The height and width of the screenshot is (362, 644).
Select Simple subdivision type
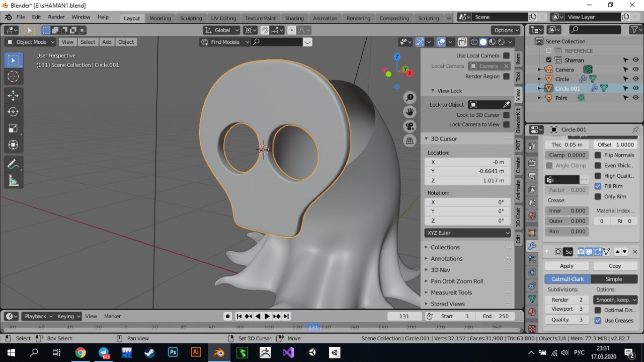tap(614, 279)
